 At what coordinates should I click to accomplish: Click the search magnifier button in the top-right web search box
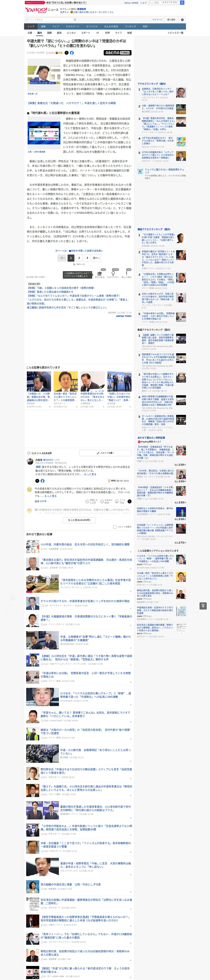click(x=182, y=3)
